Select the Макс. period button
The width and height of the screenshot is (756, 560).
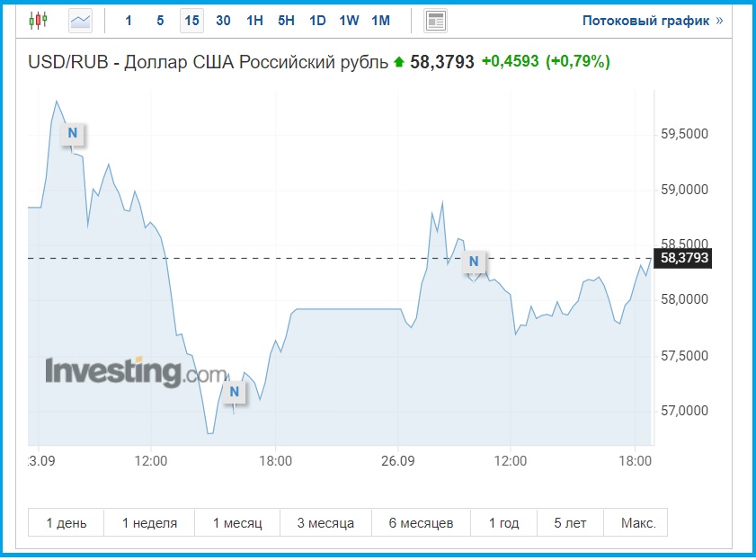click(637, 522)
